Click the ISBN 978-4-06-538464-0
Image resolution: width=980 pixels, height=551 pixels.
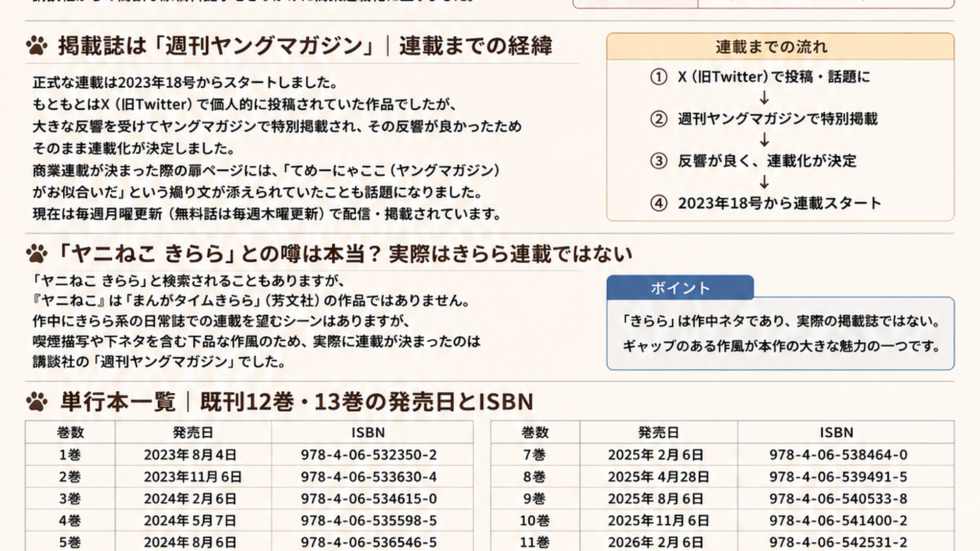click(x=839, y=455)
